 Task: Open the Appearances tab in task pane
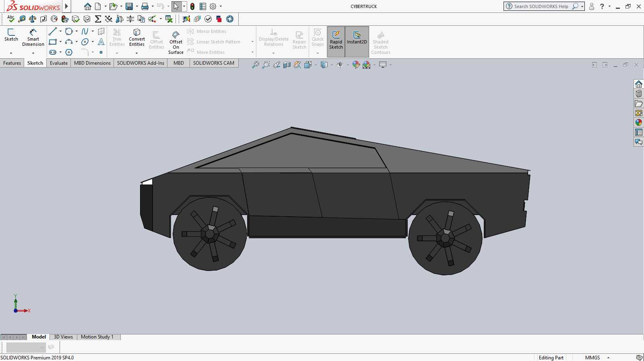[x=639, y=123]
